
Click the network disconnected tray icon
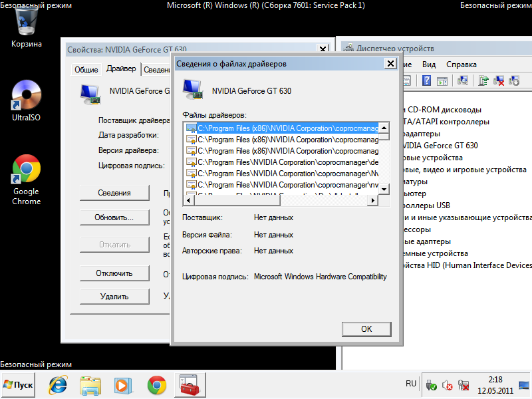464,386
